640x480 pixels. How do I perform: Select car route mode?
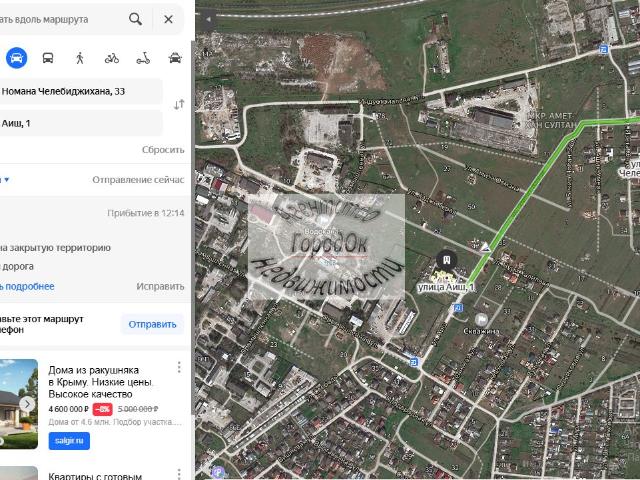(16, 58)
